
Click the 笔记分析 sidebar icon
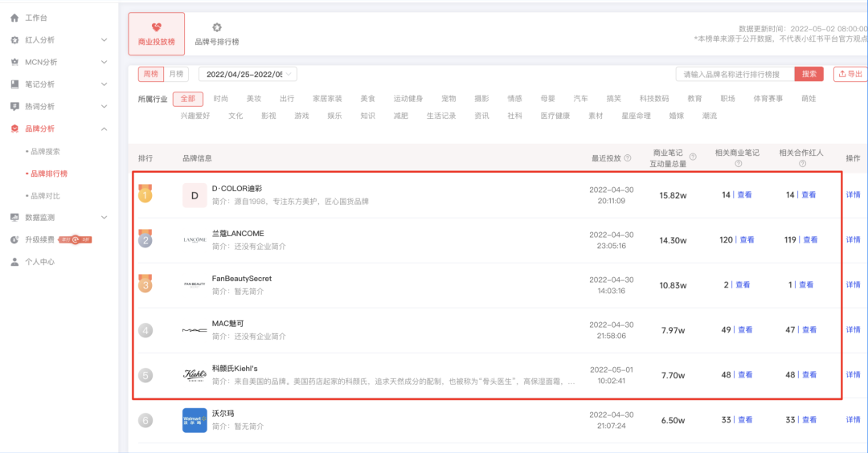click(x=14, y=84)
